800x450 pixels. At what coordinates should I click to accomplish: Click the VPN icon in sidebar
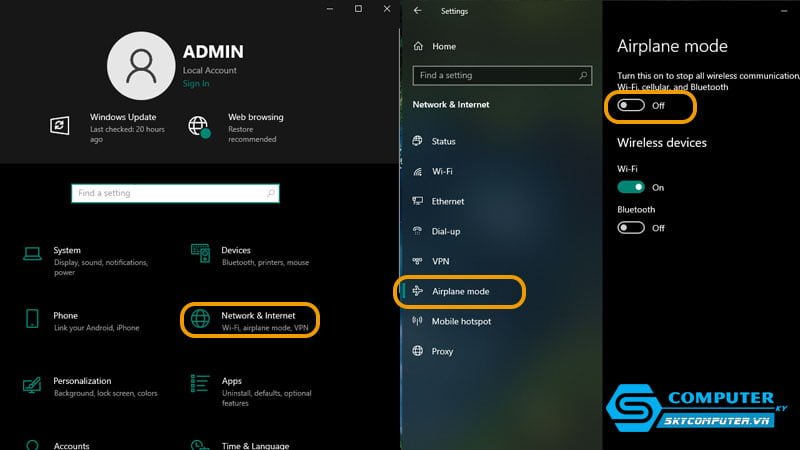click(417, 261)
